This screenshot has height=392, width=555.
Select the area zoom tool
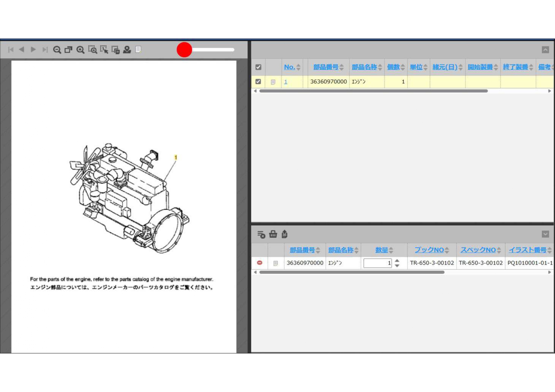(x=92, y=50)
